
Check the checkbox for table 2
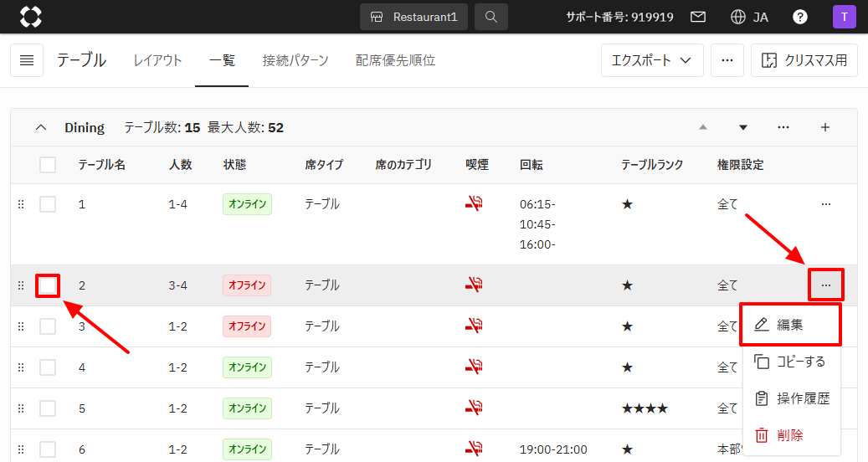point(48,285)
